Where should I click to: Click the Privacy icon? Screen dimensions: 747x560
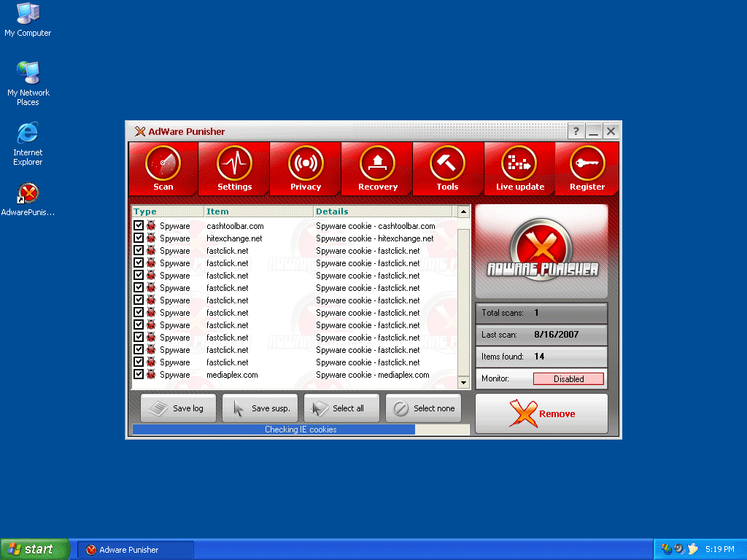tap(305, 168)
